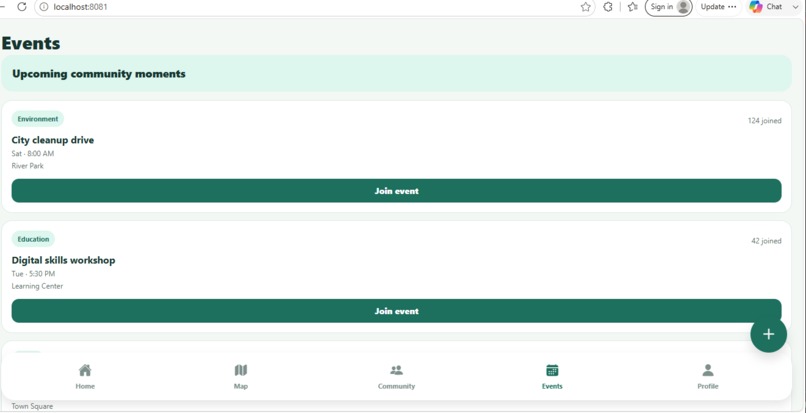806x413 pixels.
Task: Reload the page with refresh icon
Action: pyautogui.click(x=22, y=7)
